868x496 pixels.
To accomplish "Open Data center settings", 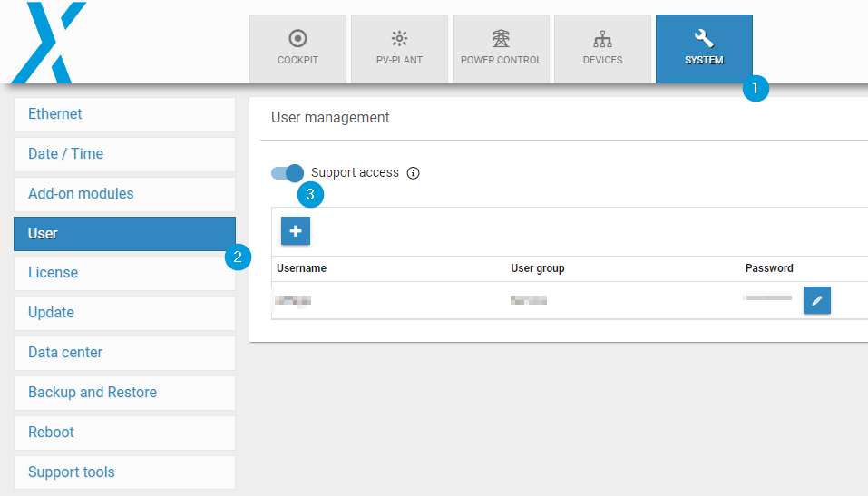I will pyautogui.click(x=124, y=353).
